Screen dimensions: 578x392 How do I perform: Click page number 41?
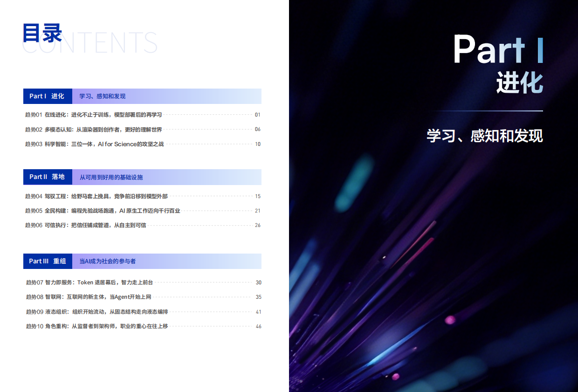pos(259,312)
